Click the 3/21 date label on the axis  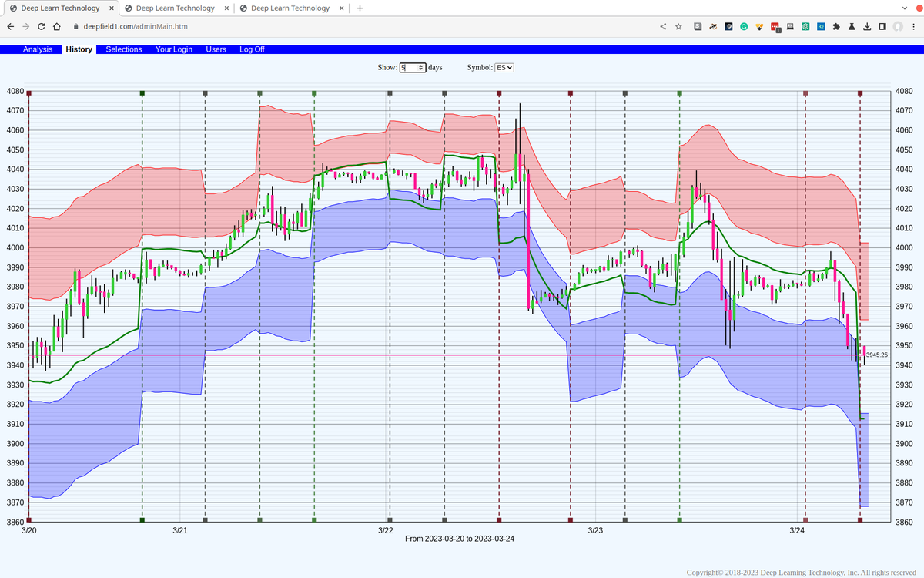pos(179,530)
